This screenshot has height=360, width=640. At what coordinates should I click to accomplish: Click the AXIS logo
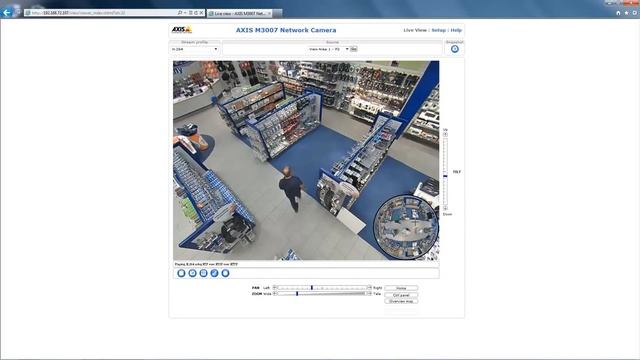pyautogui.click(x=182, y=29)
